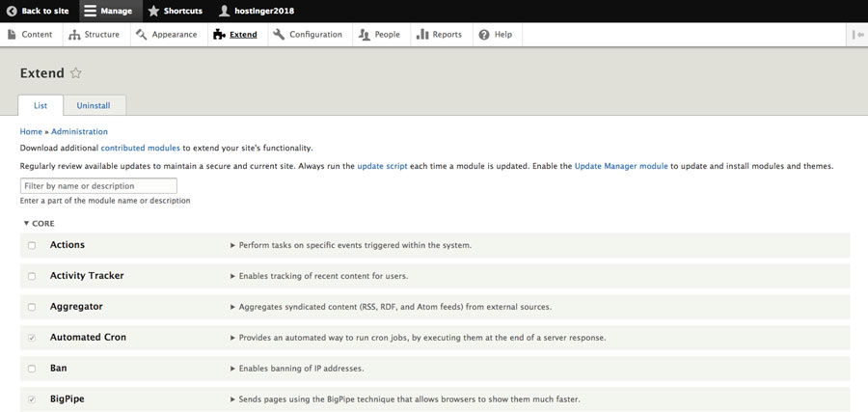
Task: Click the Filter by name or description field
Action: tap(98, 186)
